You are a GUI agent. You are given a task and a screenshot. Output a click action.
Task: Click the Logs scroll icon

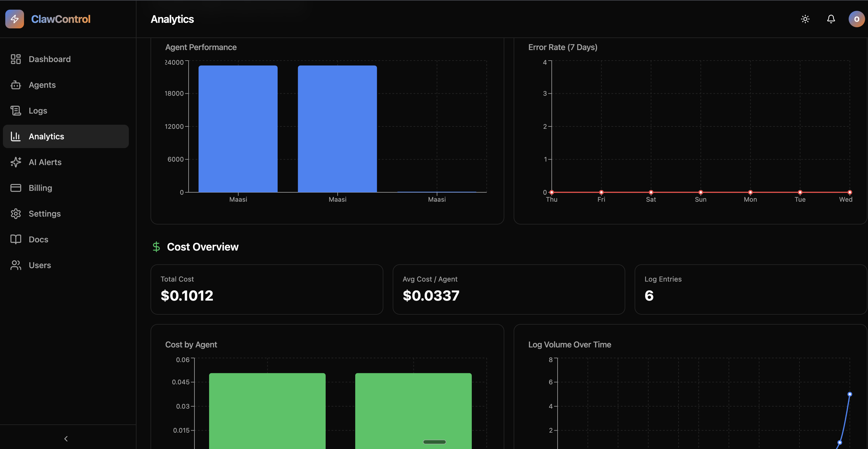(x=16, y=111)
